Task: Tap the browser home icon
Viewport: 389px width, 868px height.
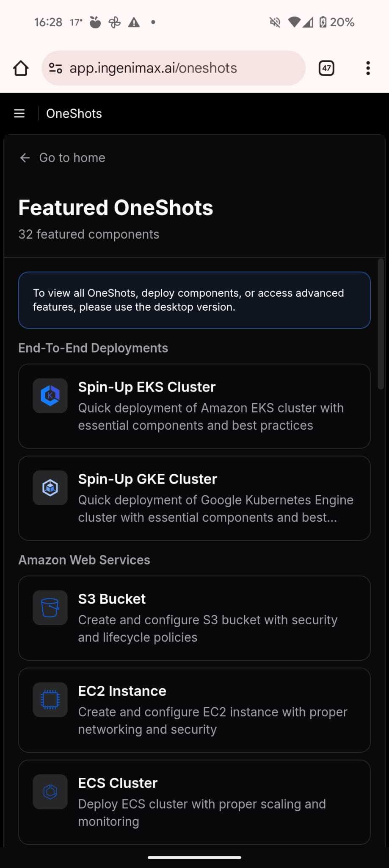Action: 21,68
